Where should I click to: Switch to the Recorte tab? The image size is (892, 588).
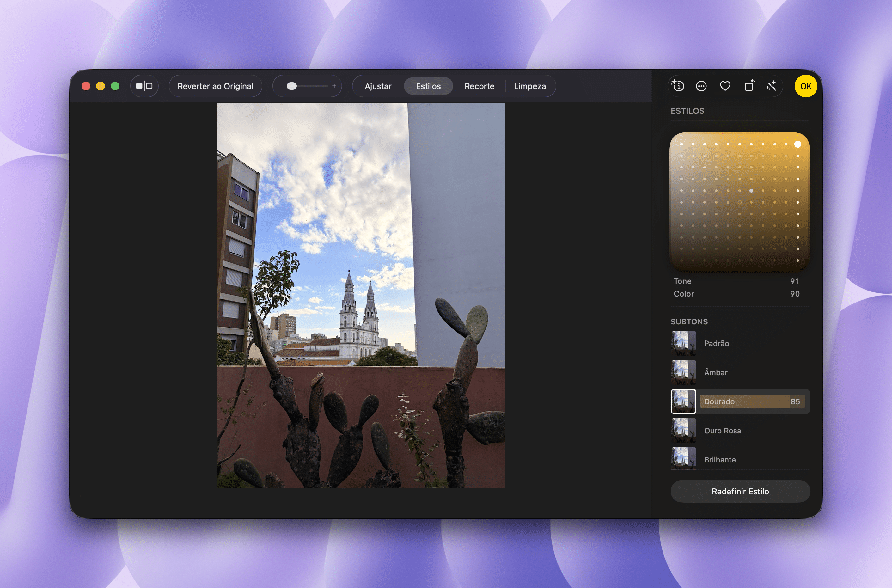click(x=479, y=86)
